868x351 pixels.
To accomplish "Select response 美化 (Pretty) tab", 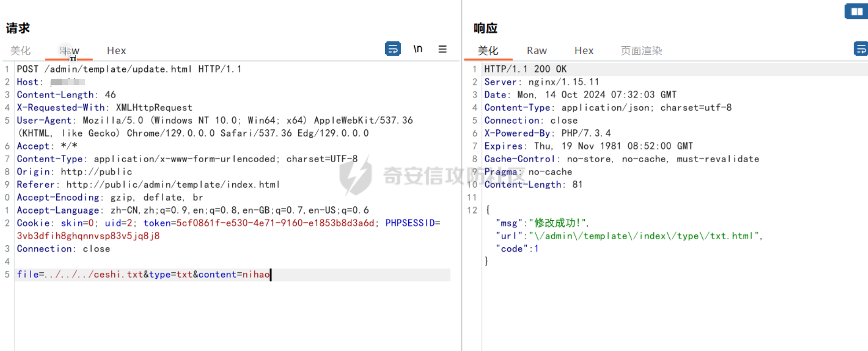I will pos(488,50).
